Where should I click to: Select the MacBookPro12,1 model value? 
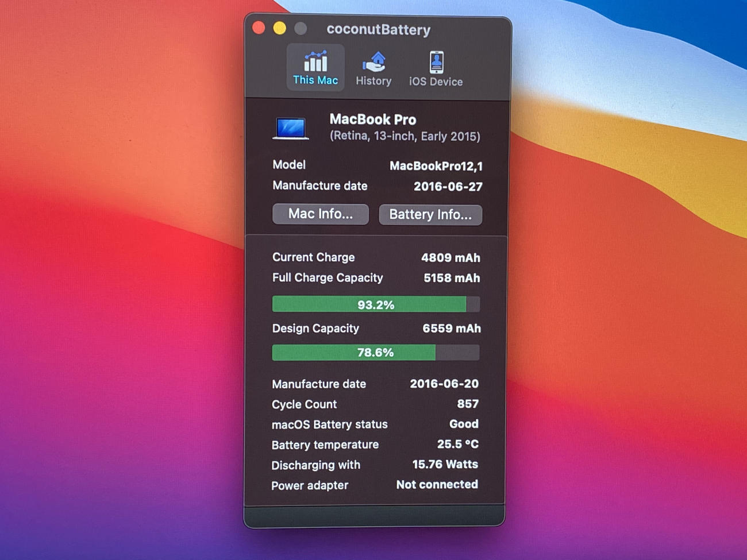coord(436,166)
